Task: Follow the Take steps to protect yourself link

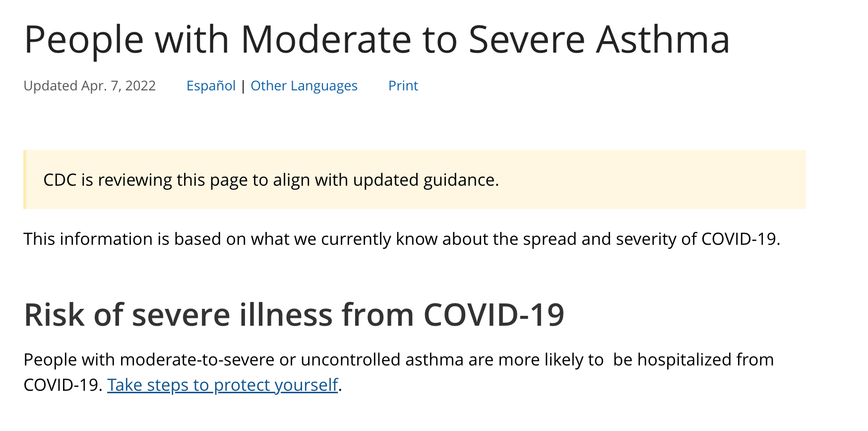Action: click(223, 385)
